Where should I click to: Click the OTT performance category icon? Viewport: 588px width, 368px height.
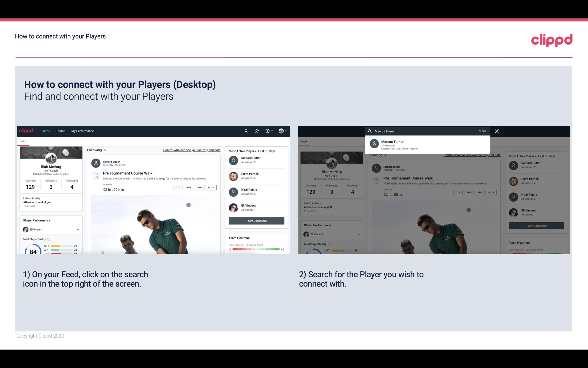[177, 187]
